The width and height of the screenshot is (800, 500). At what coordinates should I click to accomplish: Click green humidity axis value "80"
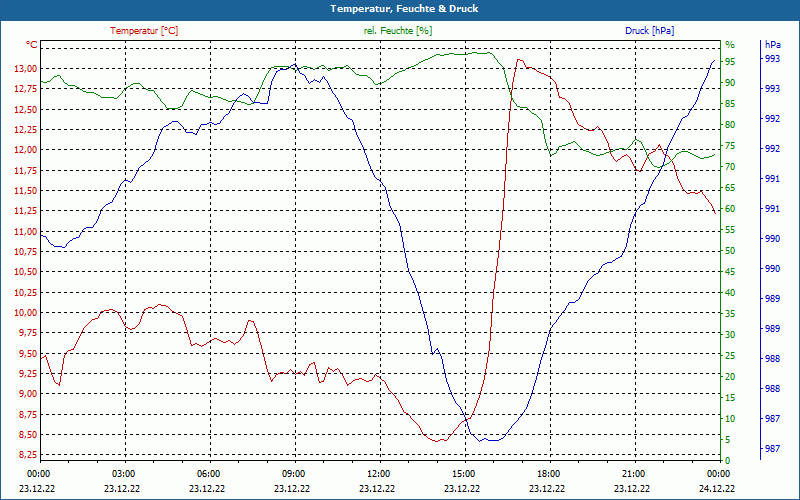(x=730, y=124)
